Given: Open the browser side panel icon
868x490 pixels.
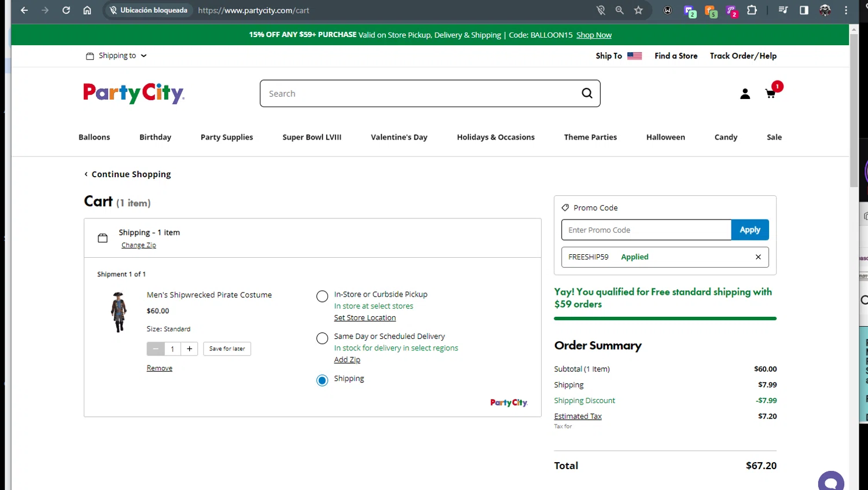Looking at the screenshot, I should pyautogui.click(x=804, y=10).
